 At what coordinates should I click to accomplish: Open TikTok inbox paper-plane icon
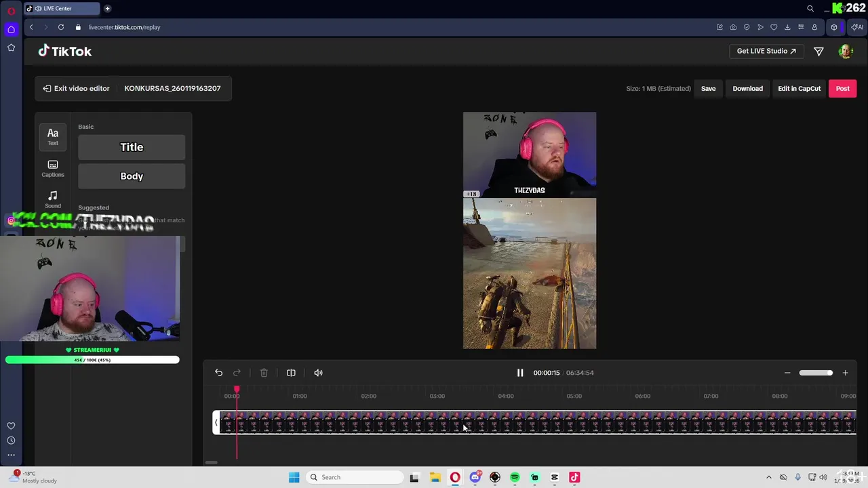[x=818, y=52]
